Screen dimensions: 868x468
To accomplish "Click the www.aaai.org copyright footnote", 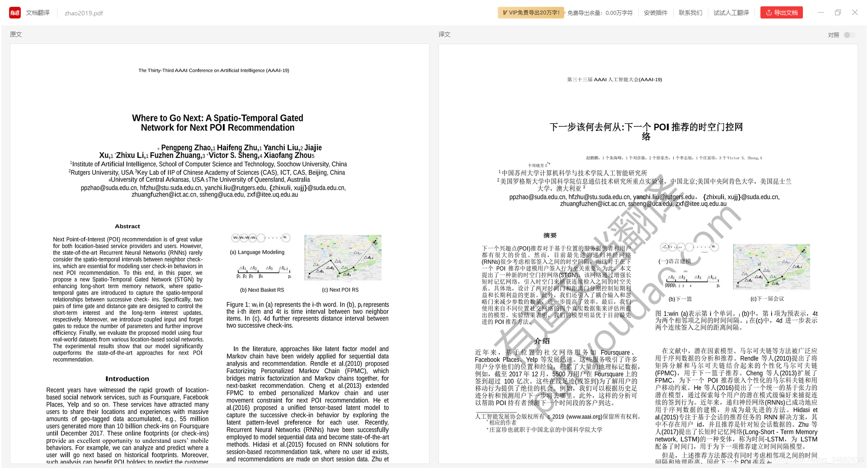I will [x=558, y=417].
